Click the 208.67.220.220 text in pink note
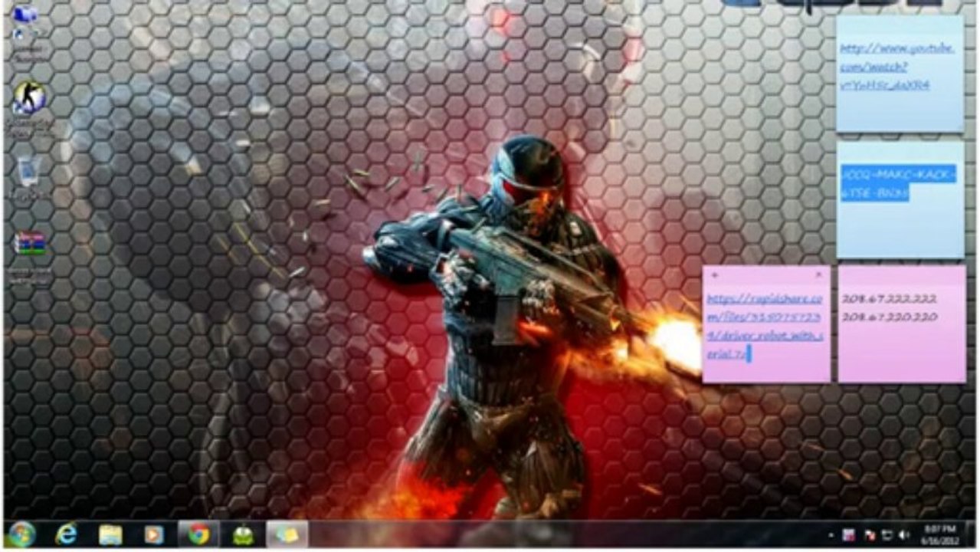980x552 pixels. coord(889,317)
